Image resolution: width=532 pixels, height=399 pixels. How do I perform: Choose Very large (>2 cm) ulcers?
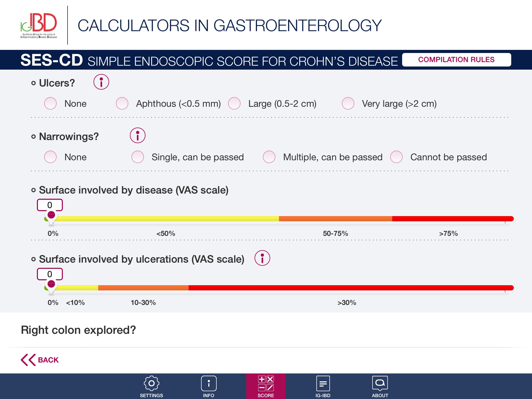click(x=348, y=104)
